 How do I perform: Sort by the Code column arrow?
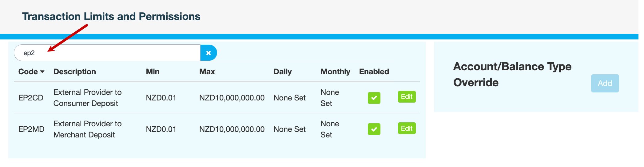(42, 72)
